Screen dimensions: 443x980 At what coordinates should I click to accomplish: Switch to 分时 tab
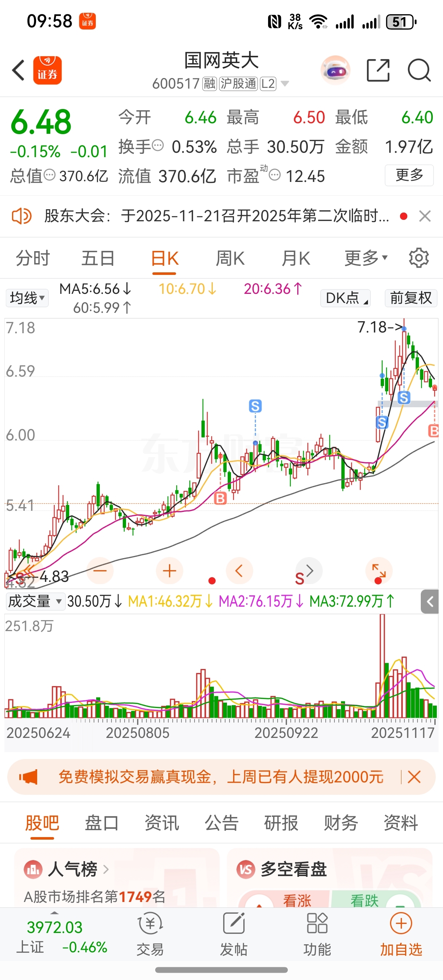coord(33,258)
